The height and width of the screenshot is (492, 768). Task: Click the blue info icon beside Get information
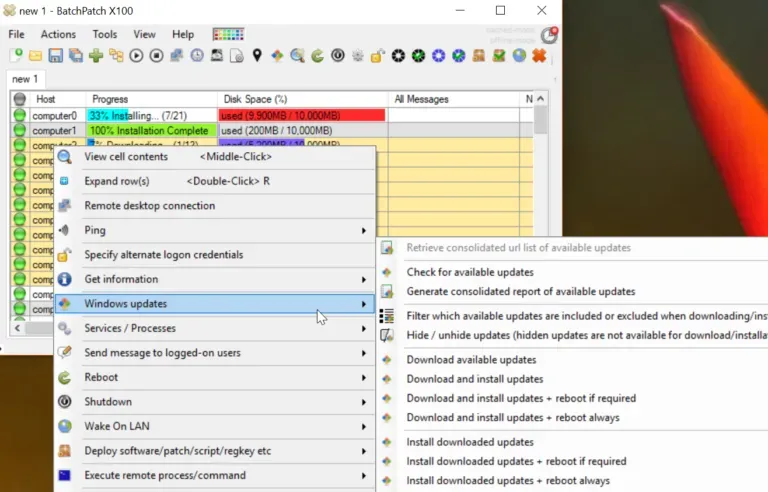click(64, 279)
